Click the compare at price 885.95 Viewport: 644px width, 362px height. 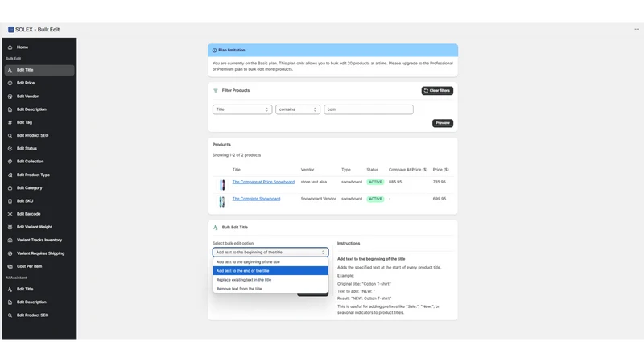(395, 182)
